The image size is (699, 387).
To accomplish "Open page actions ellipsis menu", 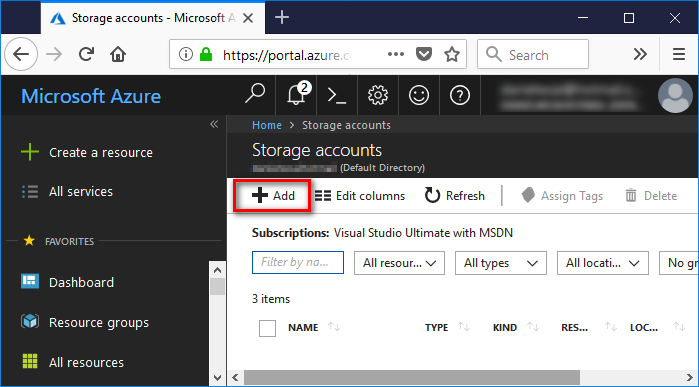I will pos(395,54).
